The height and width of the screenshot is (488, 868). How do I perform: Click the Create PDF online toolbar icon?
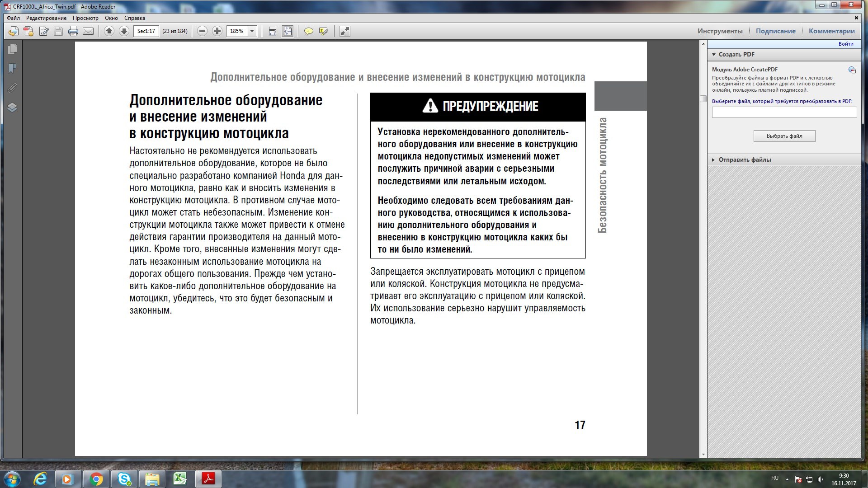28,31
